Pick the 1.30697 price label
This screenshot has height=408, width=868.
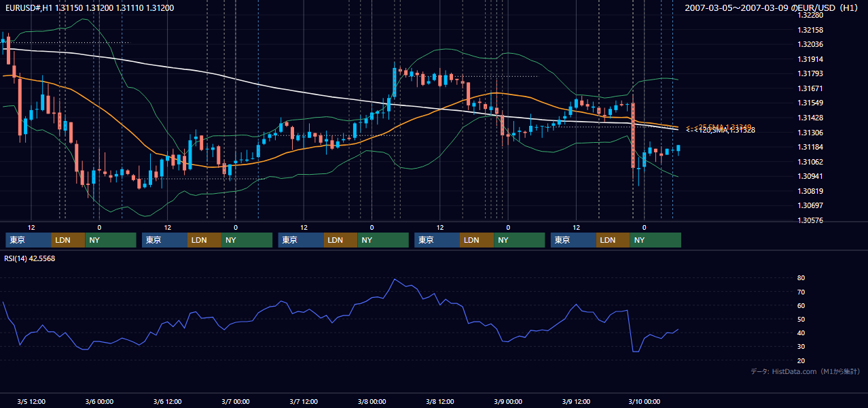(810, 205)
